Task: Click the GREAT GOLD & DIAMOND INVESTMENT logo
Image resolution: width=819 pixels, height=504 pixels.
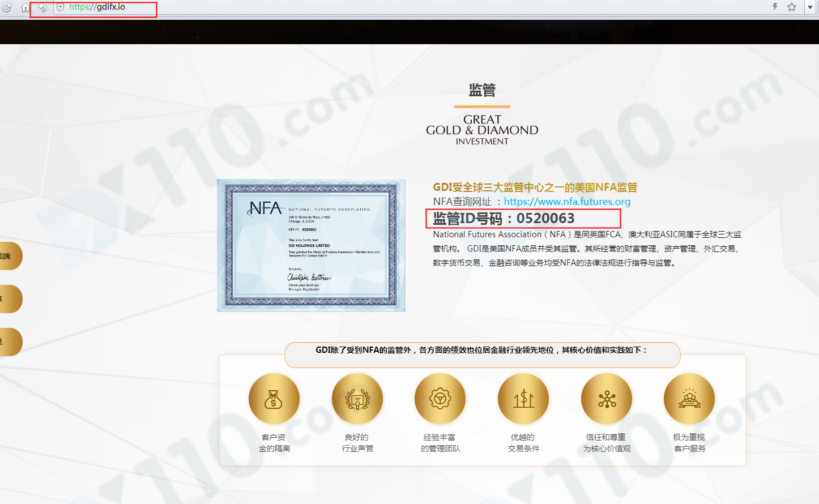Action: (x=482, y=130)
